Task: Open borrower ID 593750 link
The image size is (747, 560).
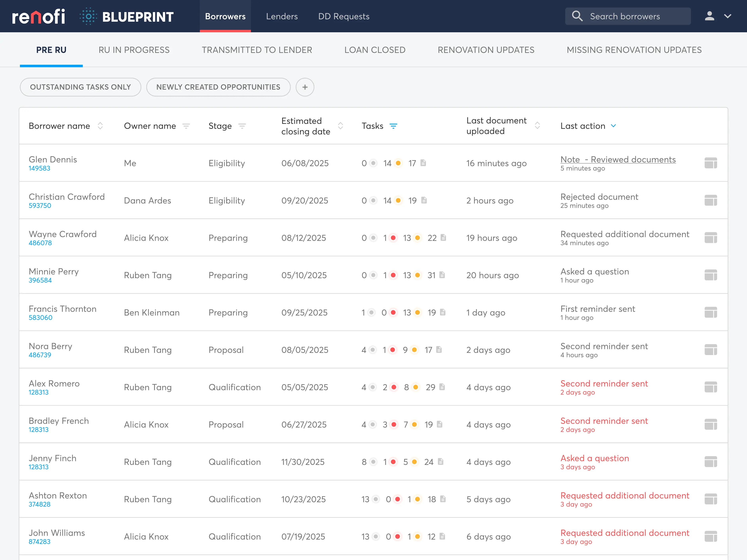Action: 40,206
